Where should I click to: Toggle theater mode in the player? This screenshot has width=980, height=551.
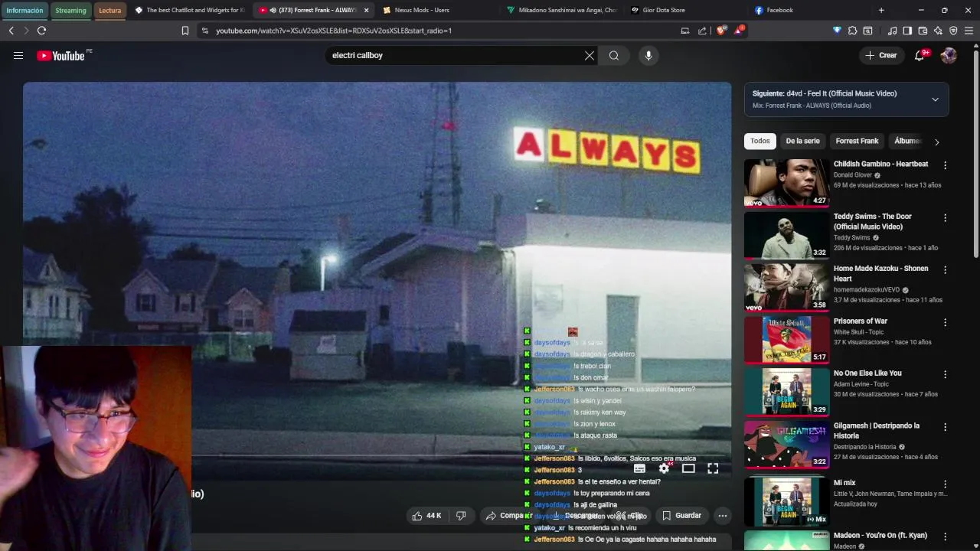pyautogui.click(x=688, y=468)
